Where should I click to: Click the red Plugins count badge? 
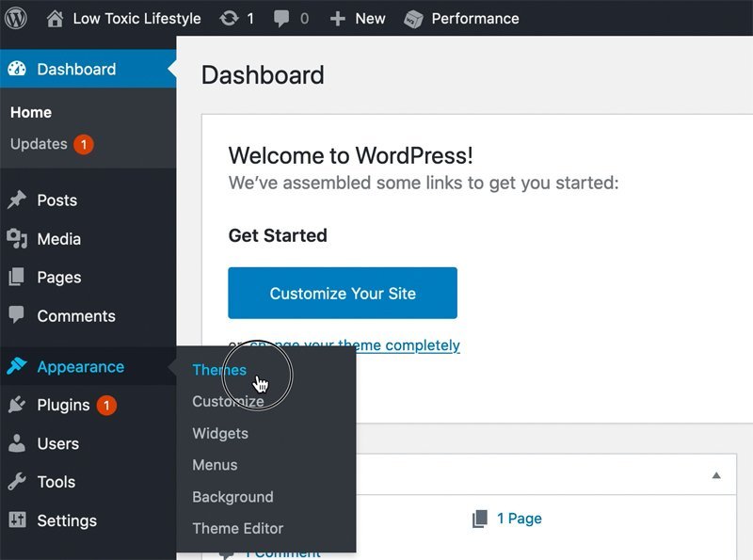click(106, 406)
